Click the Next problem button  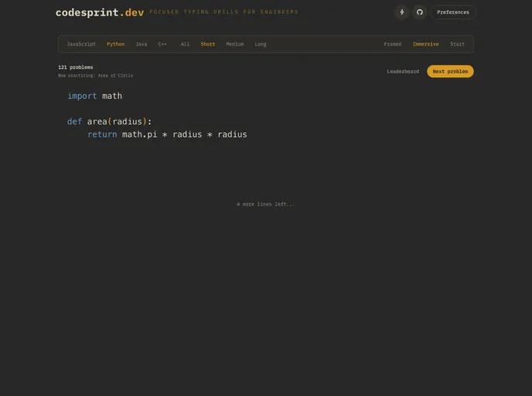click(x=450, y=71)
